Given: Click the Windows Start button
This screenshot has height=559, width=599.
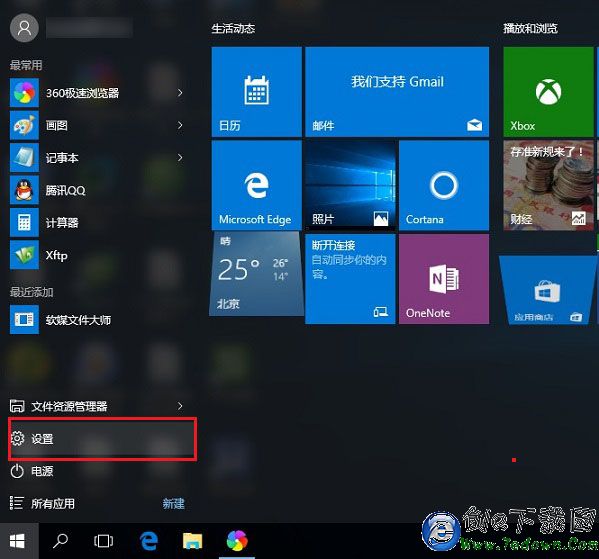Looking at the screenshot, I should click(18, 541).
